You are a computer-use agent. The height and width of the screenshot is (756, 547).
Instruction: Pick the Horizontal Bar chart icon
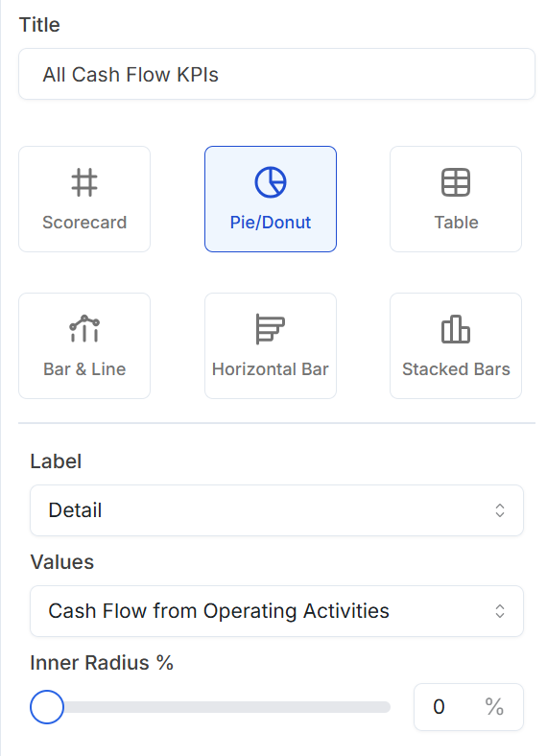(x=270, y=329)
